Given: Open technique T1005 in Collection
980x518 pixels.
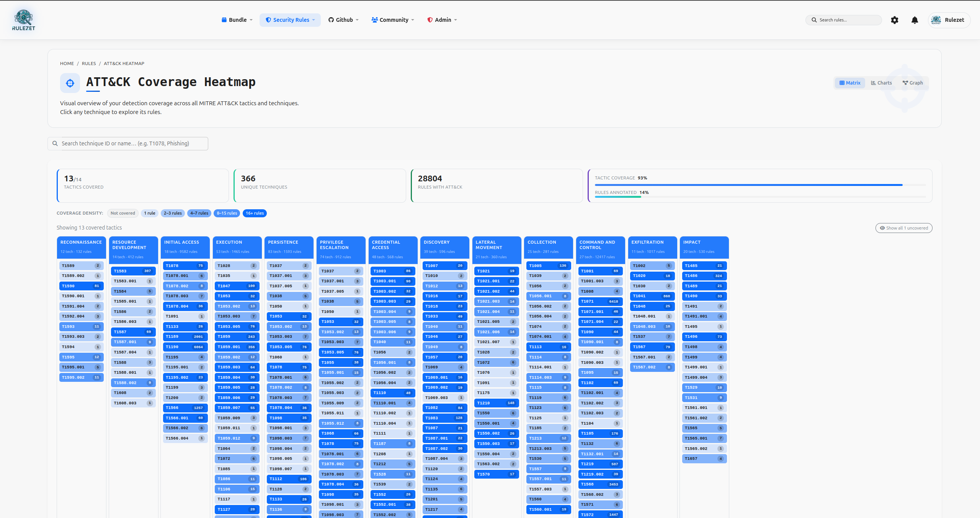Looking at the screenshot, I should [549, 266].
